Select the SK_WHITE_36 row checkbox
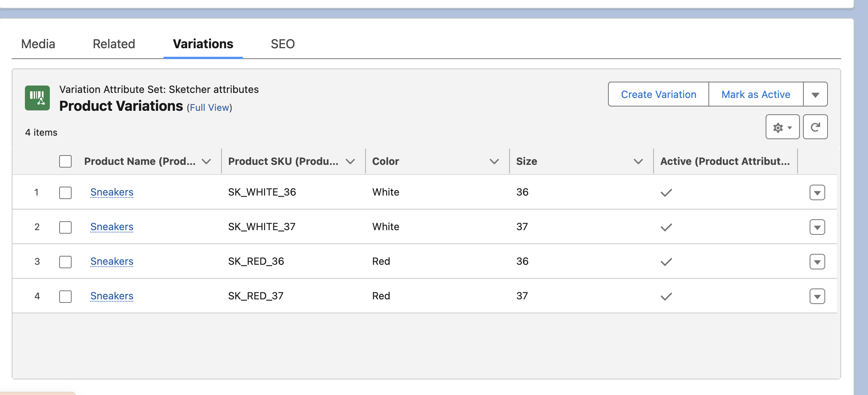Image resolution: width=868 pixels, height=395 pixels. click(65, 192)
